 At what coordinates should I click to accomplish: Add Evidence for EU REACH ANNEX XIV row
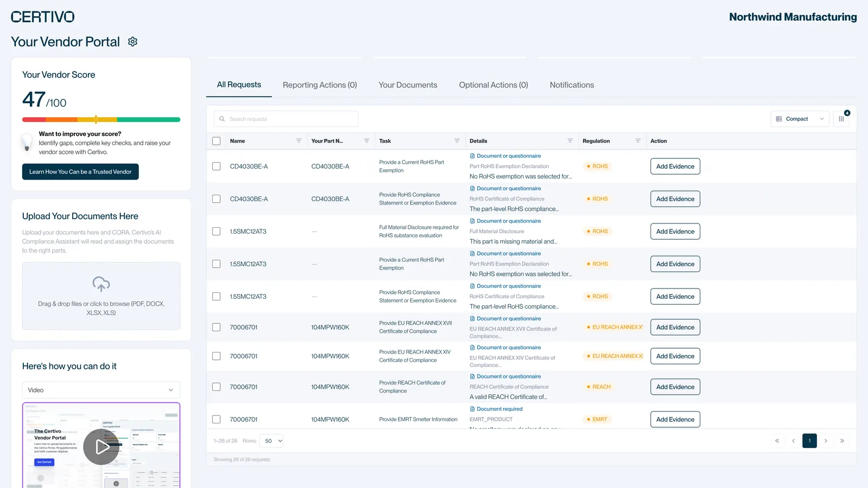pyautogui.click(x=675, y=356)
